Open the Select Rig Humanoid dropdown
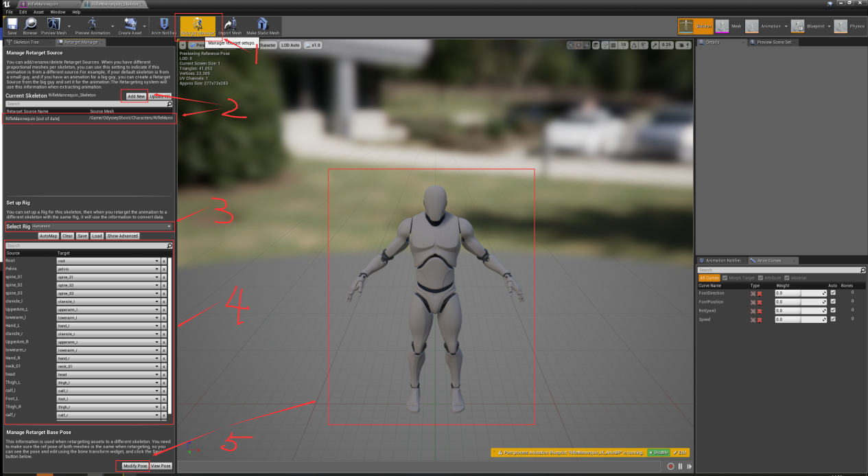Viewport: 868px width, 476px height. 102,226
